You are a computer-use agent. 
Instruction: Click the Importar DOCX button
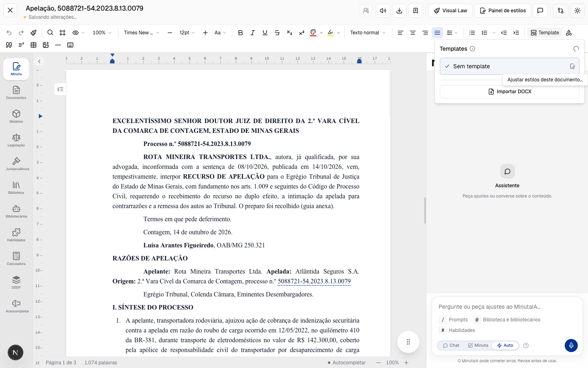510,92
